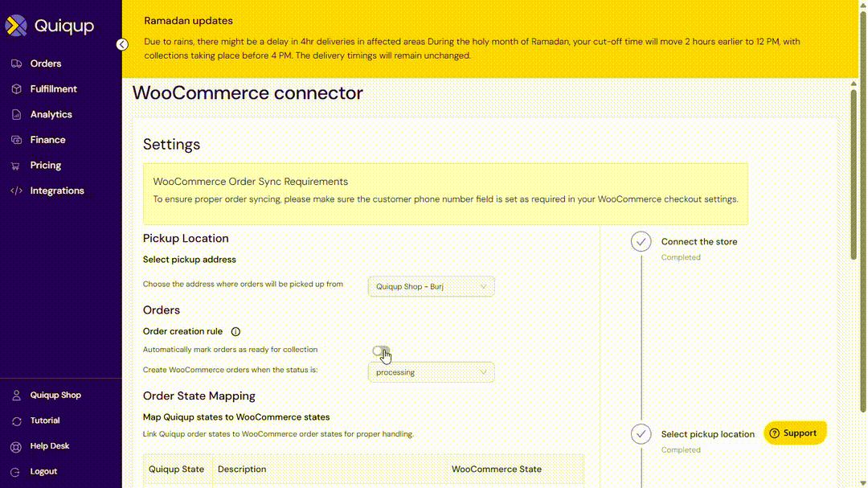The height and width of the screenshot is (488, 868).
Task: Click the yellow Support button
Action: pos(795,433)
